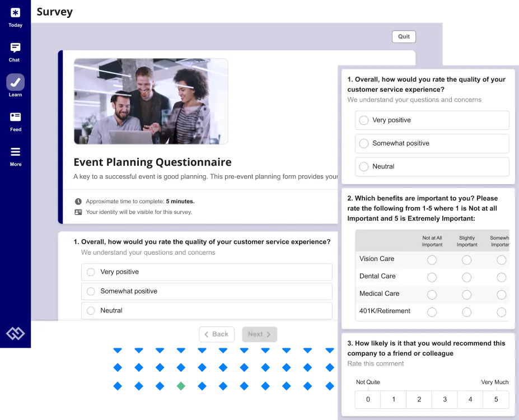519x420 pixels.
Task: Click the 'Slightly Important' column header
Action: pos(467,241)
